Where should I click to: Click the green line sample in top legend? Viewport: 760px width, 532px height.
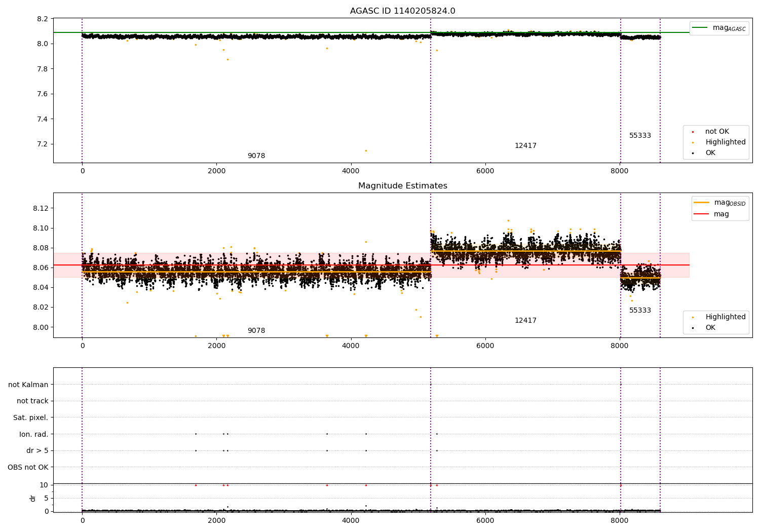(700, 28)
